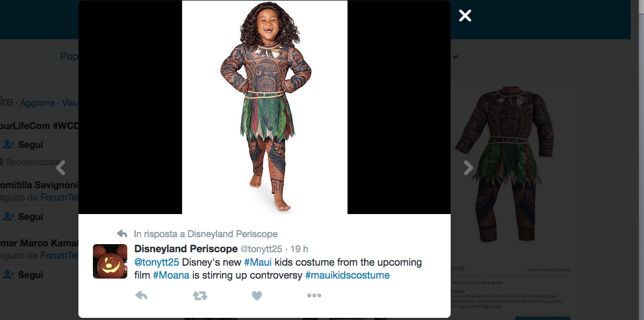Like the tweet with the heart icon

257,295
